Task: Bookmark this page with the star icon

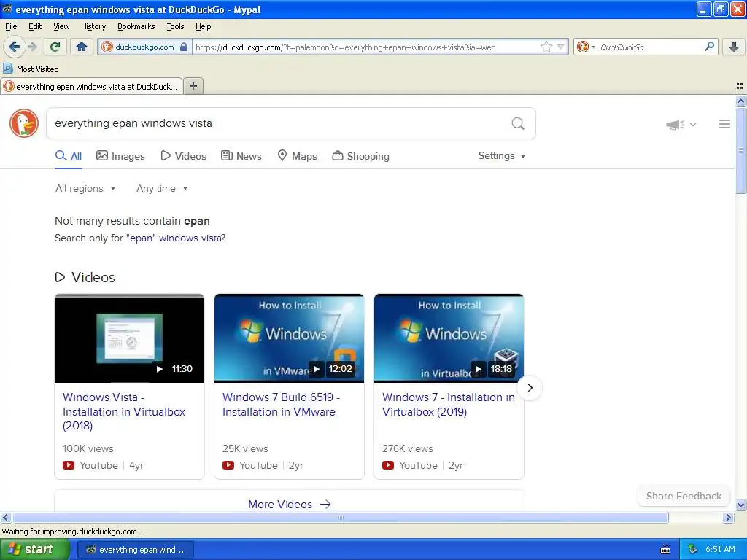Action: point(546,47)
